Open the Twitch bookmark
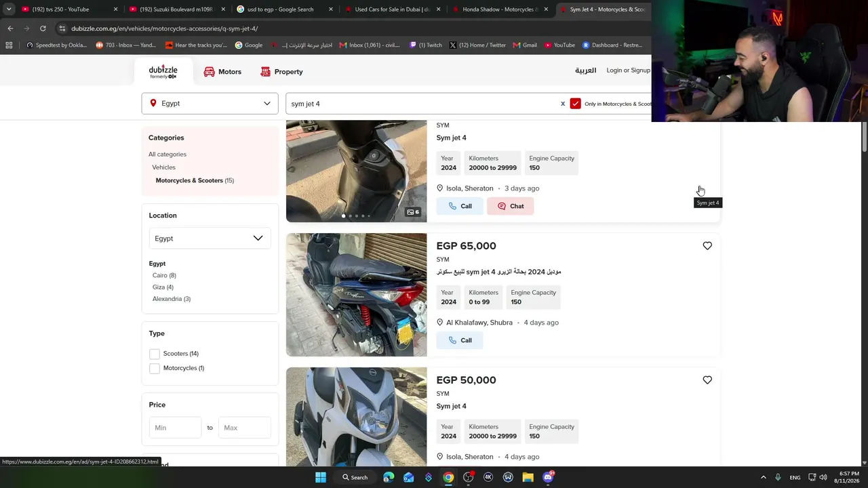The image size is (868, 488). (426, 45)
